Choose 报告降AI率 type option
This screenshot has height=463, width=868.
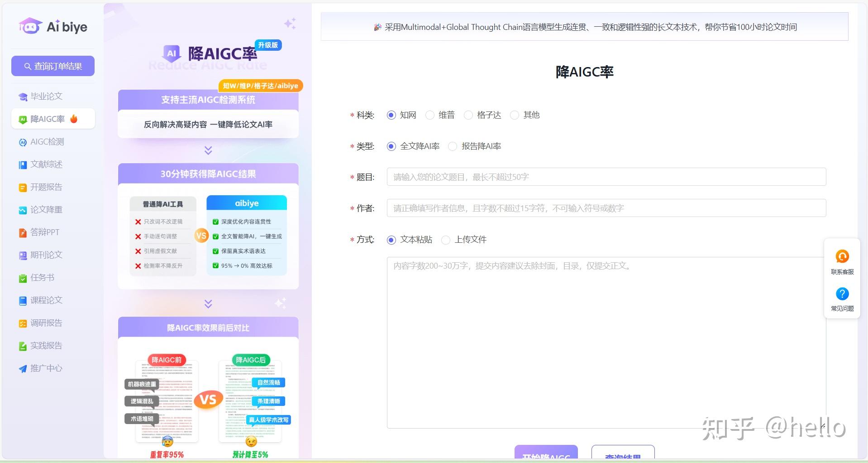[452, 146]
